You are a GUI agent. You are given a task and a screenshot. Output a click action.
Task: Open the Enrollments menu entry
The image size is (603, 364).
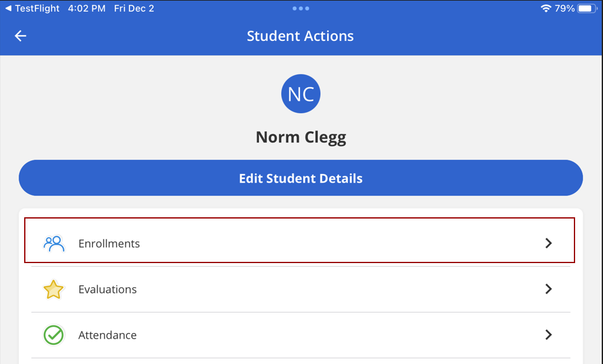pyautogui.click(x=299, y=240)
